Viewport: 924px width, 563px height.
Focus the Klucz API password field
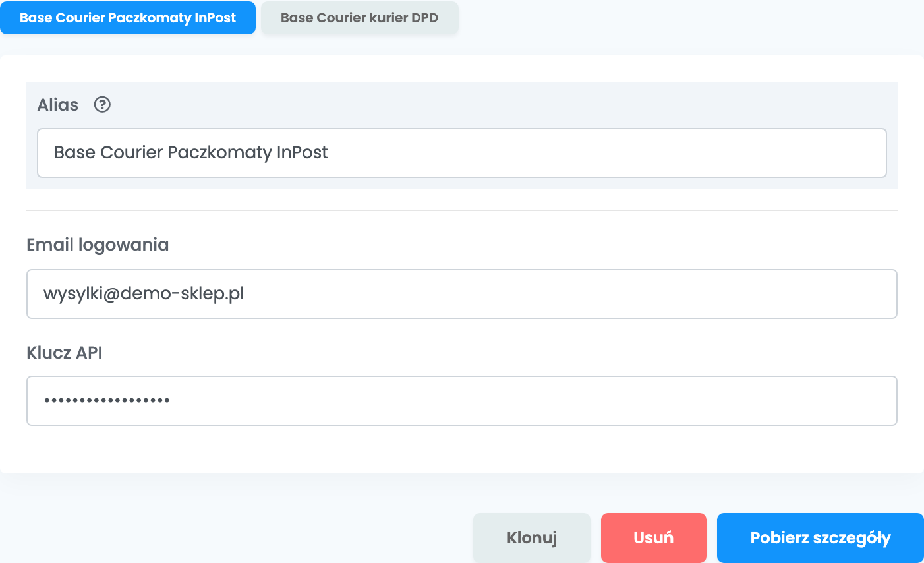462,401
